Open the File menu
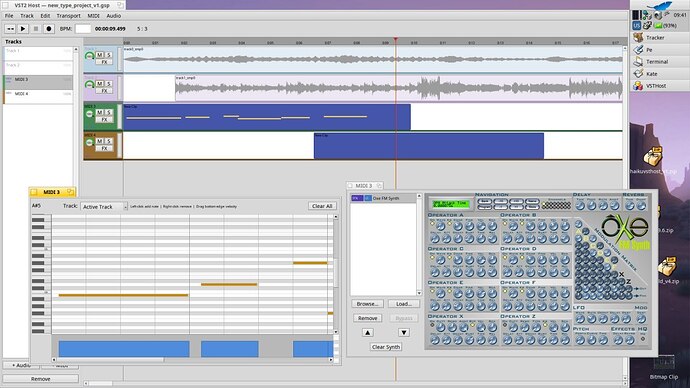This screenshot has width=690, height=388. [x=9, y=15]
